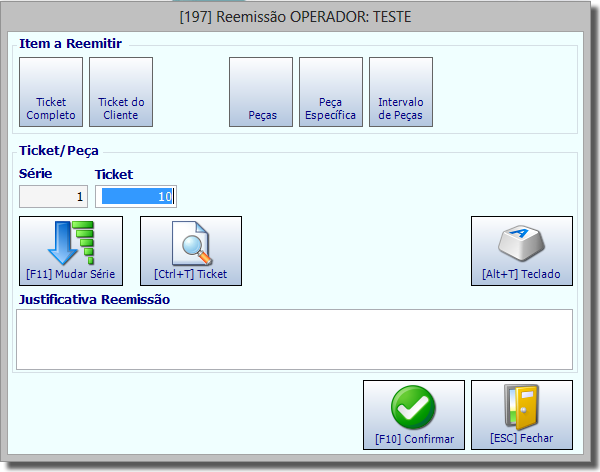The height and width of the screenshot is (472, 600).
Task: Choose Intervalo de Peças option
Action: click(x=401, y=92)
